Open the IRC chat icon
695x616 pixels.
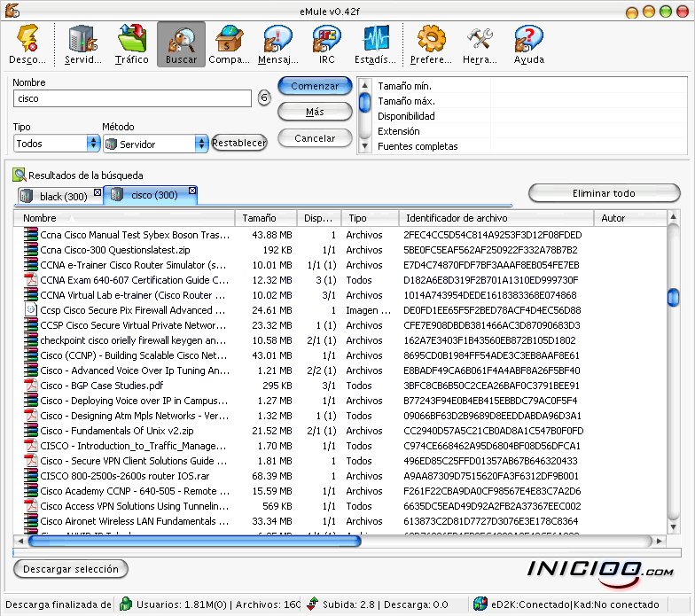[326, 39]
